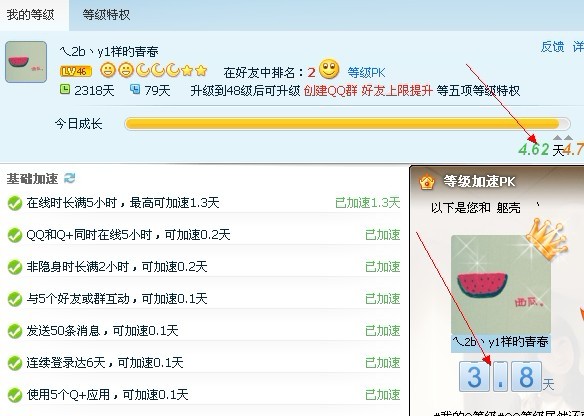Click the blue clock icon beside 79天
584x416 pixels.
tap(134, 89)
